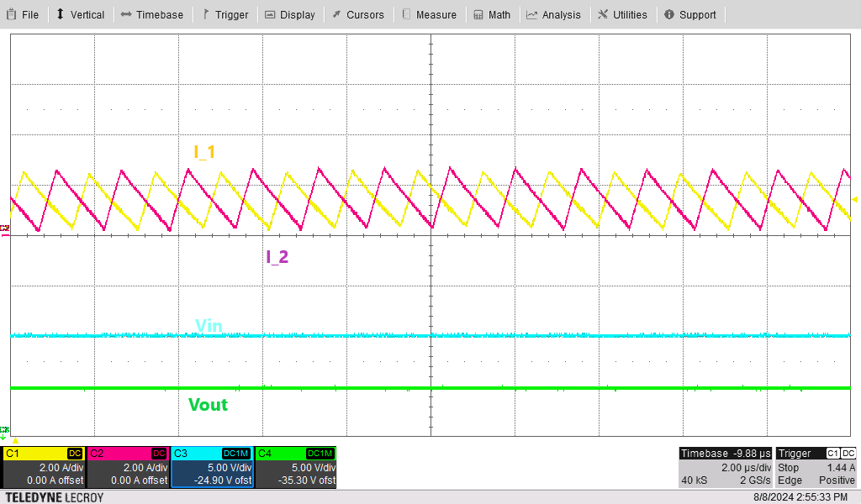Click the Timebase menu arrows icon
This screenshot has height=504, width=861.
(x=126, y=14)
